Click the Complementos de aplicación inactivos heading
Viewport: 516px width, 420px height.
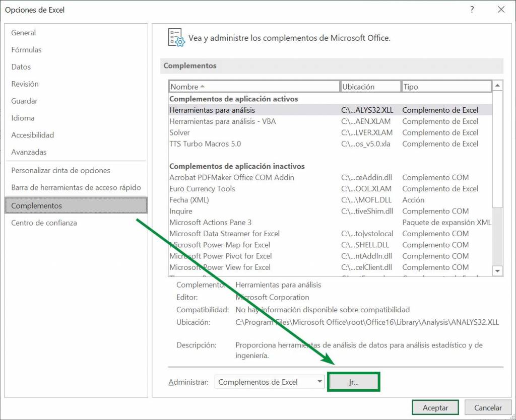tap(237, 166)
